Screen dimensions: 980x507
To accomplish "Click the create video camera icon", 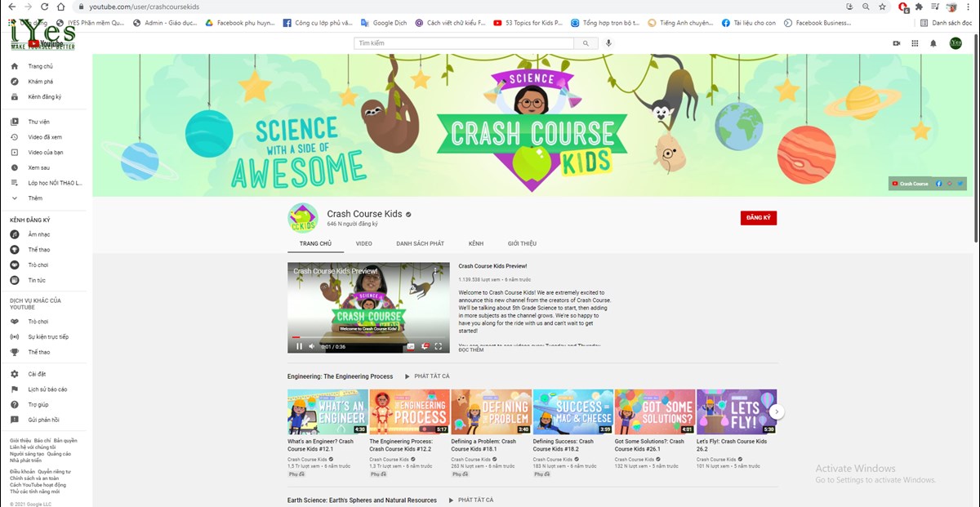I will [896, 43].
